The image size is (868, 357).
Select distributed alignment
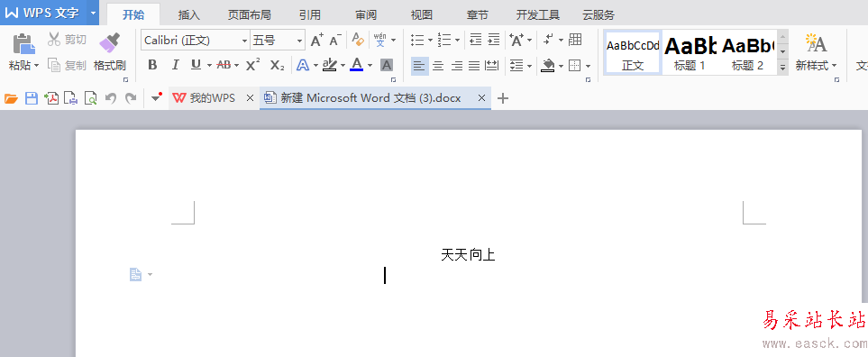coord(492,66)
